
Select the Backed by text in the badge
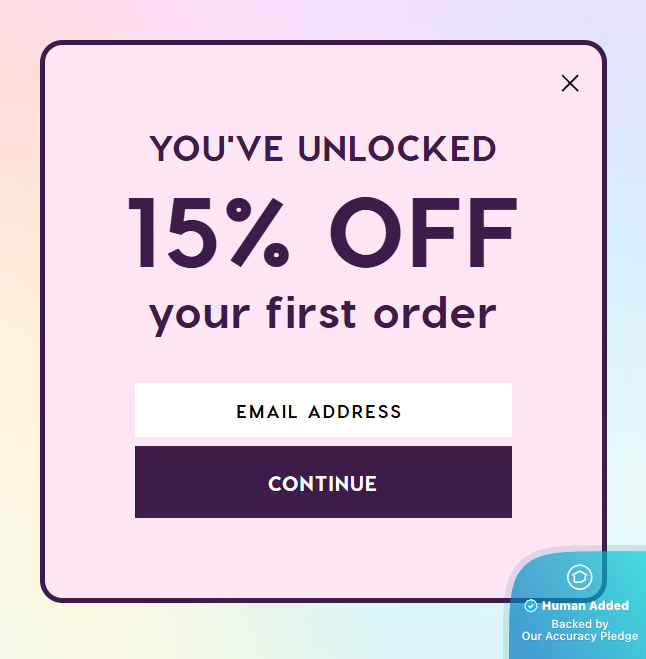tap(580, 624)
